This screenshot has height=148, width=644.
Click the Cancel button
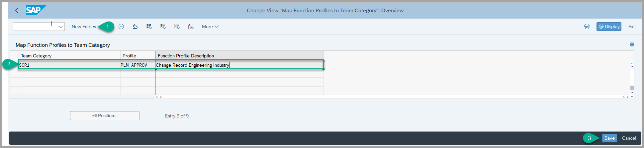click(x=629, y=138)
